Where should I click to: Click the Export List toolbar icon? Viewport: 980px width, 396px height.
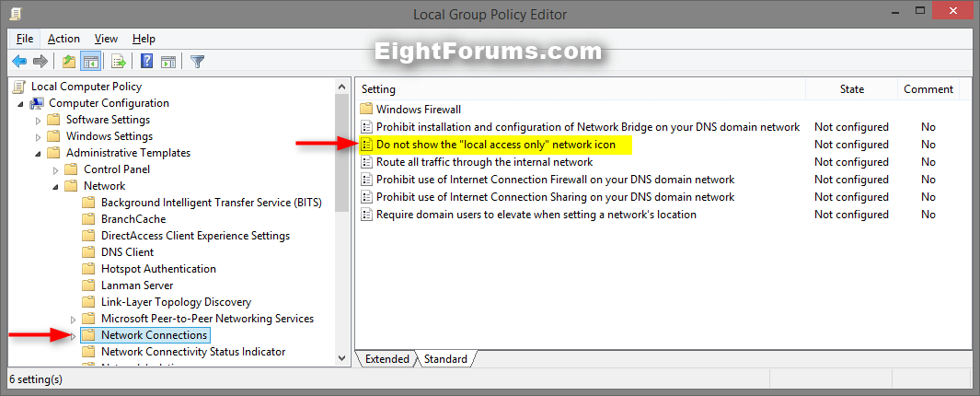pyautogui.click(x=119, y=62)
